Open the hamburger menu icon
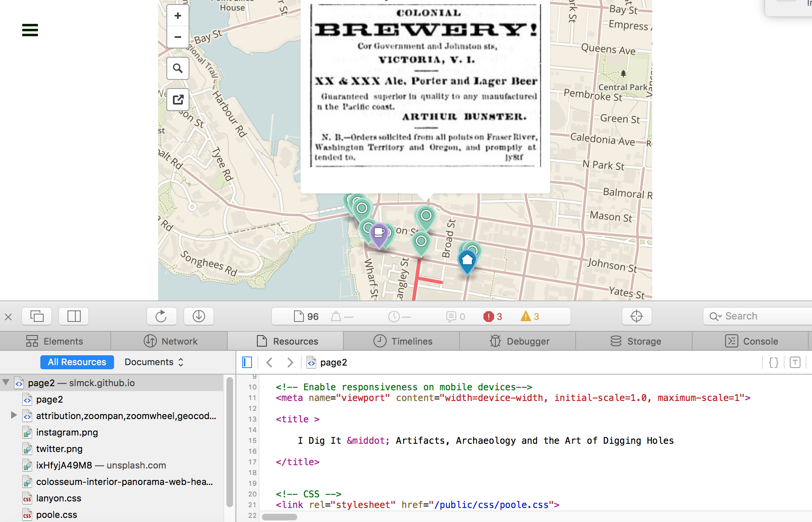 [30, 30]
